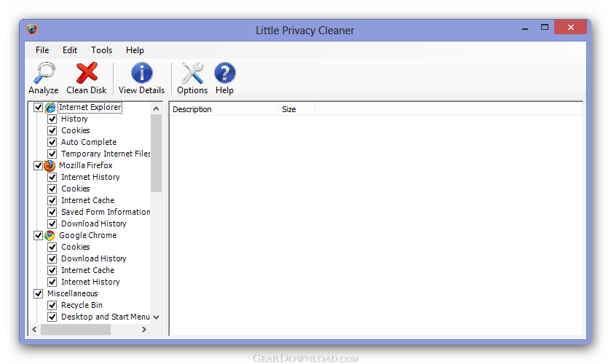Open the Edit menu
The image size is (611, 364).
[70, 50]
